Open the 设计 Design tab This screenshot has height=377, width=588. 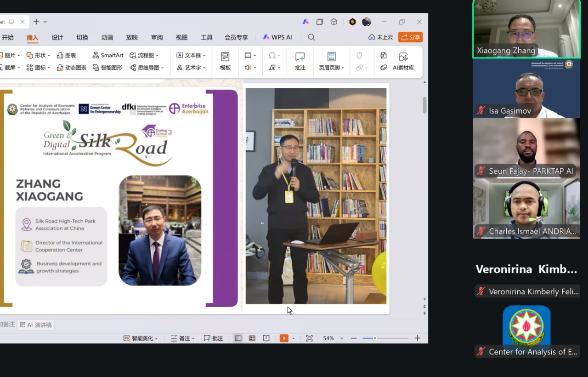pyautogui.click(x=57, y=37)
